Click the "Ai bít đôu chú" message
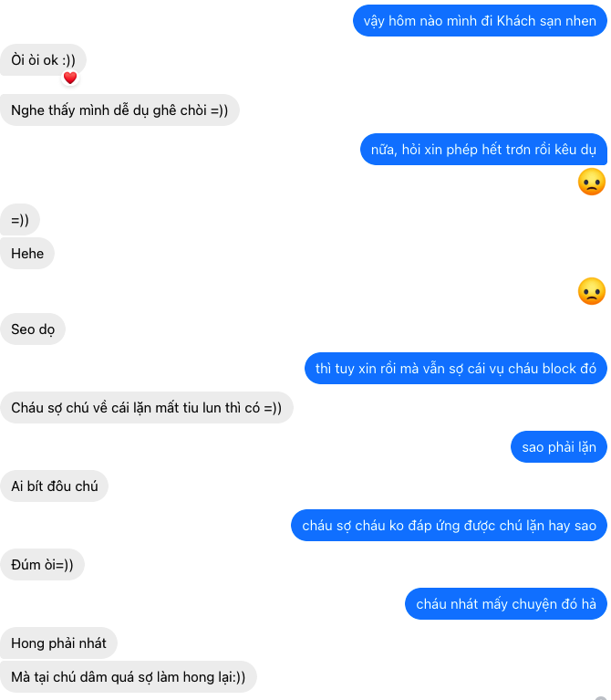The height and width of the screenshot is (700, 611). [x=55, y=486]
